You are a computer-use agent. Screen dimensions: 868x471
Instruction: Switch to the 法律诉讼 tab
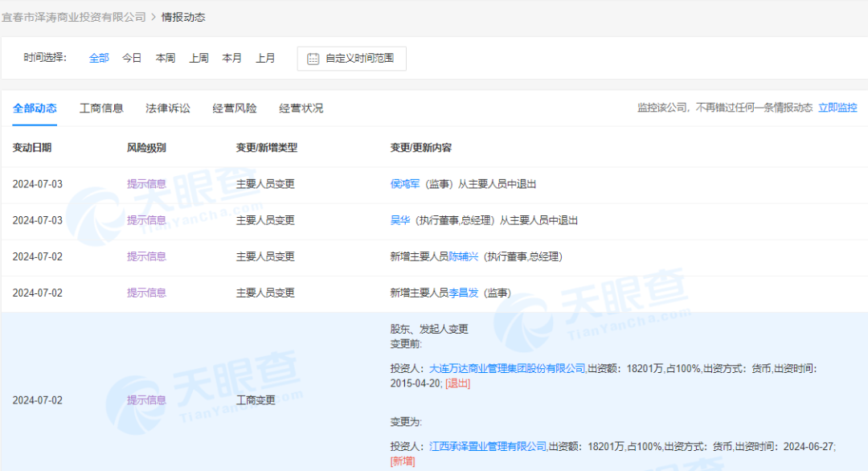pos(166,108)
